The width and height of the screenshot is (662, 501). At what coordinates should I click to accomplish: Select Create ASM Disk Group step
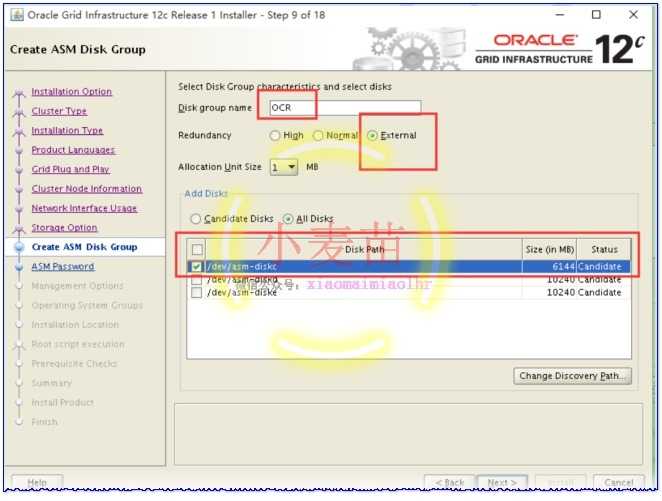(84, 247)
